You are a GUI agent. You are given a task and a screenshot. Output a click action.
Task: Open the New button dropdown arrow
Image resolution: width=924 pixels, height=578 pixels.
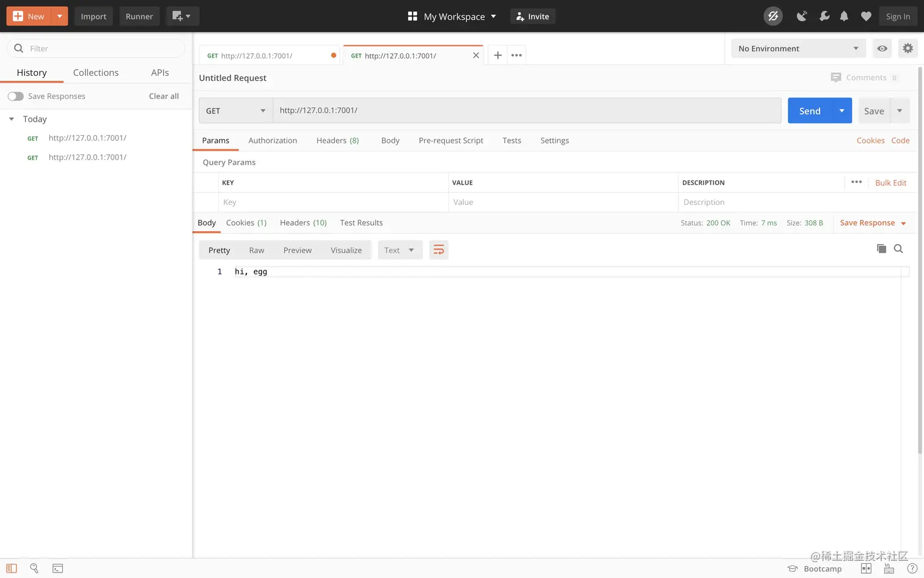(60, 17)
